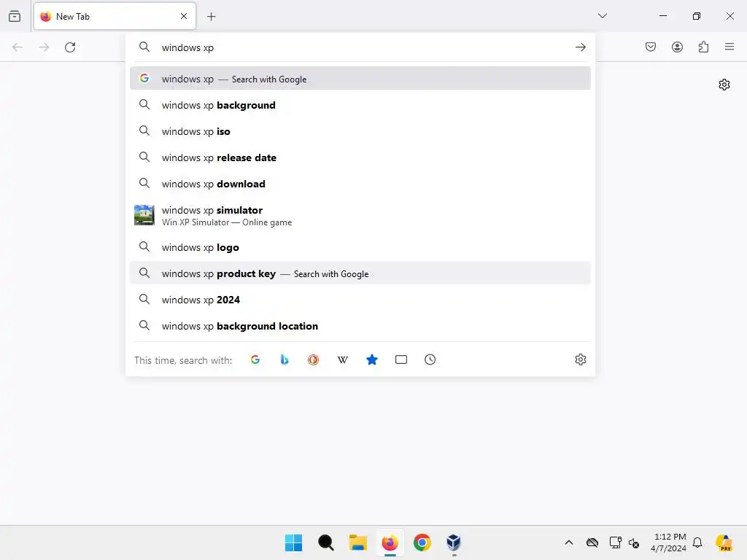
Task: Search in Bookmarks star icon
Action: pos(371,359)
